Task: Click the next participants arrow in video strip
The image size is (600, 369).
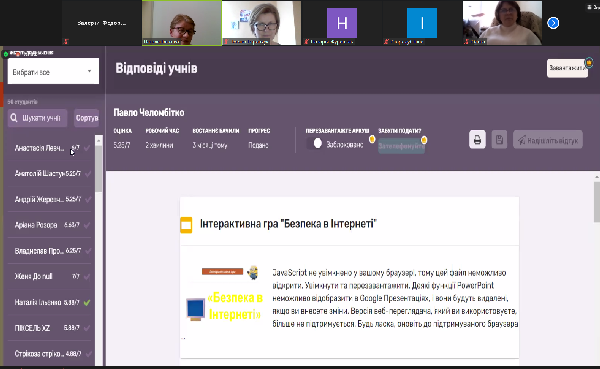Action: tap(553, 23)
